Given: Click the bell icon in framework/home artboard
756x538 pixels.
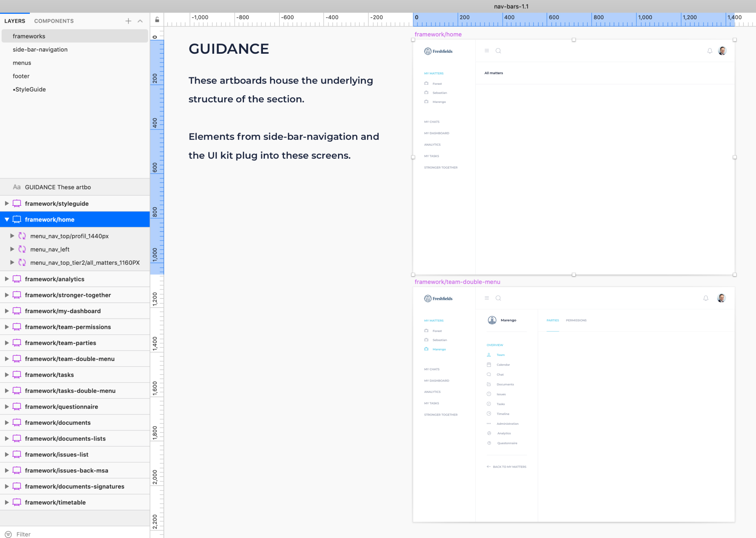Looking at the screenshot, I should coord(710,51).
